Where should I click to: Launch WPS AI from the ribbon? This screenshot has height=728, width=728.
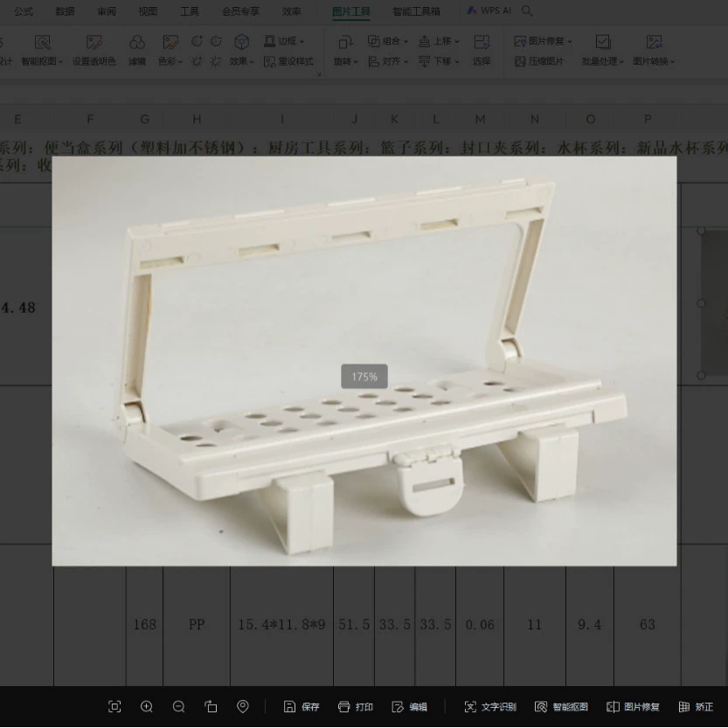click(x=489, y=10)
